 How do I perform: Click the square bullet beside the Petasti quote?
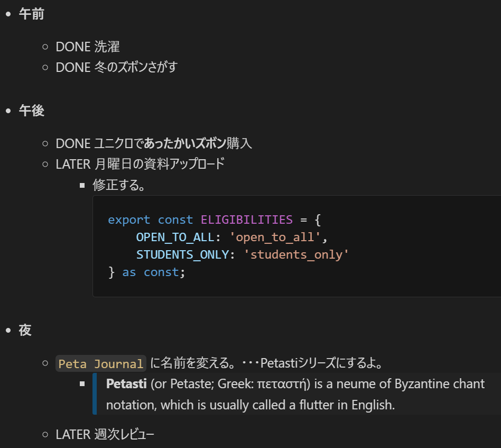[x=82, y=383]
